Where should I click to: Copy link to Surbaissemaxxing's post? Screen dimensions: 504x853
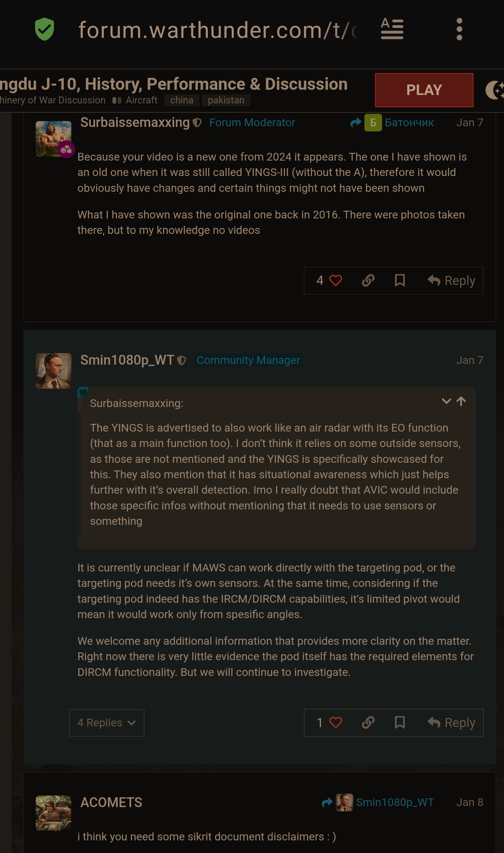point(368,280)
